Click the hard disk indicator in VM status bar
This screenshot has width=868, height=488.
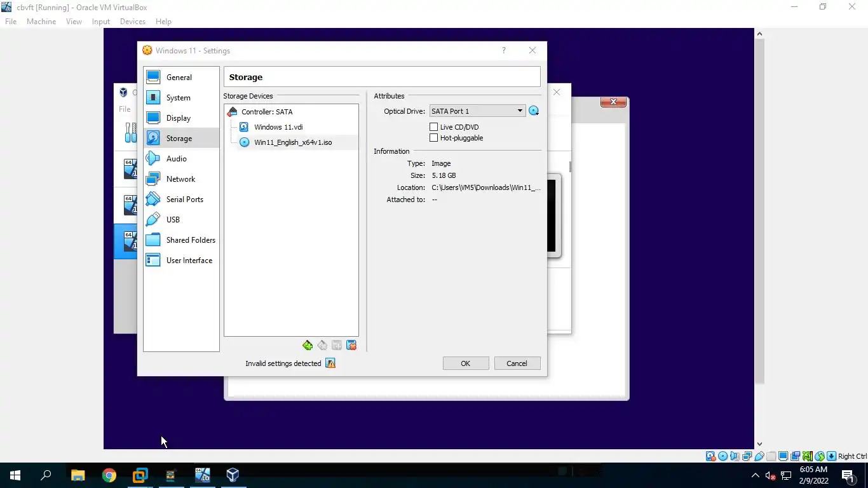tap(710, 456)
